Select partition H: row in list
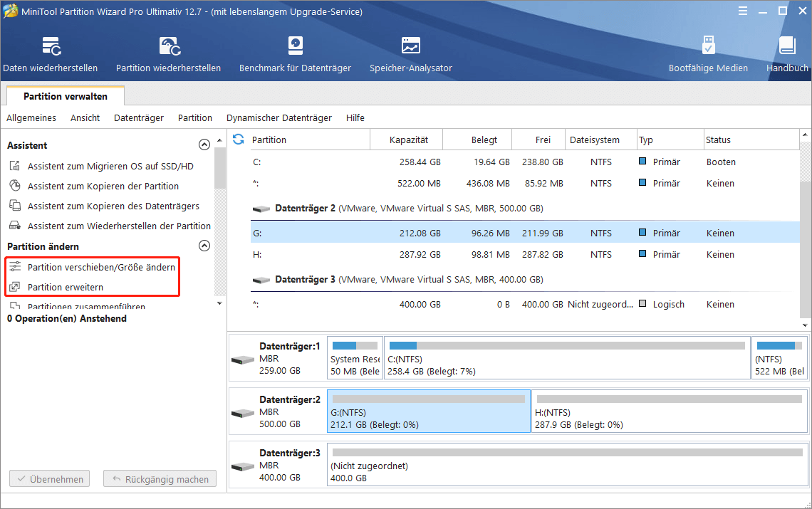This screenshot has width=812, height=509. 525,254
